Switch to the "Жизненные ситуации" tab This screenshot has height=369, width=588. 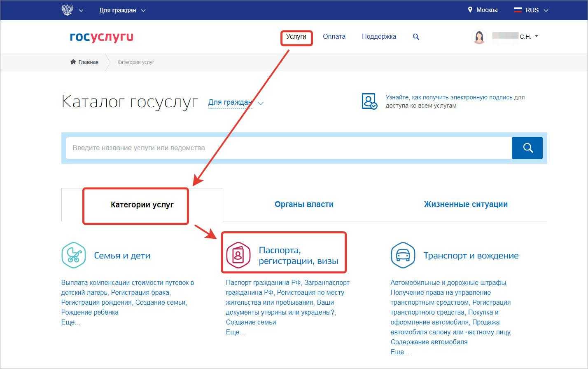[466, 204]
